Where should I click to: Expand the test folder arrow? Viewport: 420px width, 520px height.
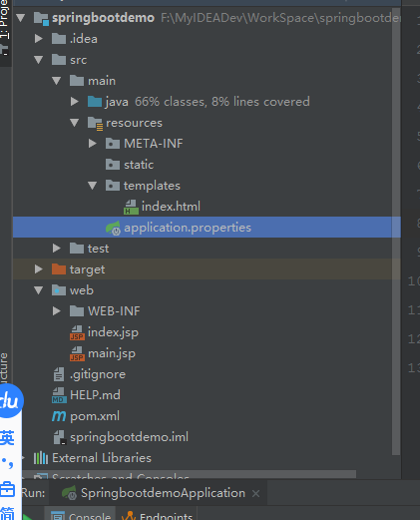coord(57,249)
